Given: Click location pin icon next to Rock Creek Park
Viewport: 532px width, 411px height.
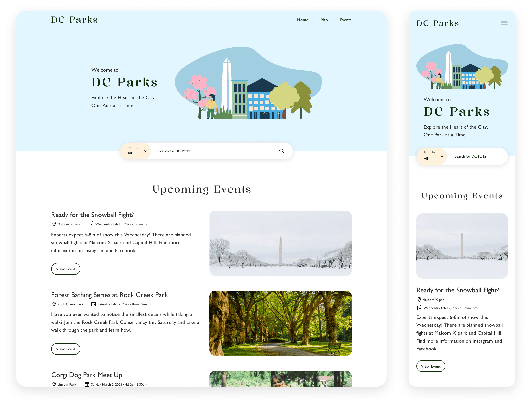Looking at the screenshot, I should (54, 304).
